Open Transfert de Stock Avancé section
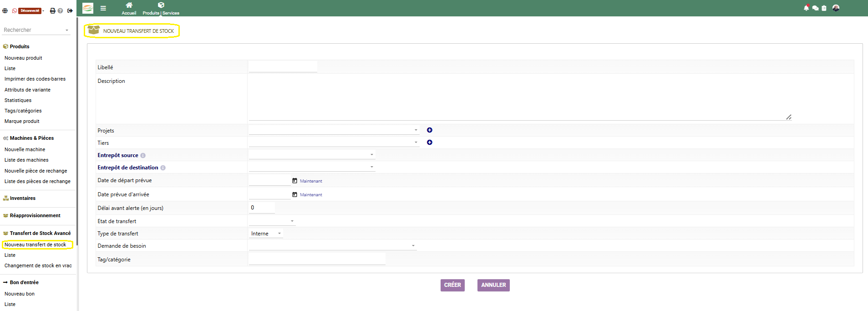This screenshot has width=868, height=311. [40, 233]
